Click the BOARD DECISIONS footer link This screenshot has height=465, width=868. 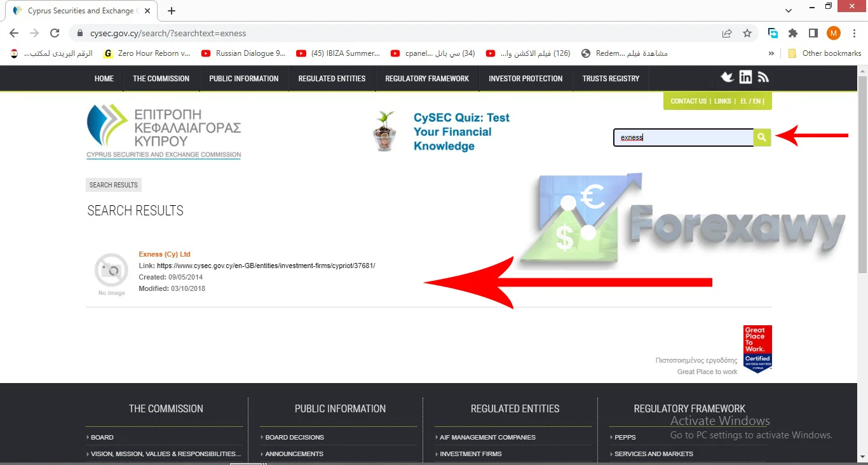pyautogui.click(x=294, y=437)
